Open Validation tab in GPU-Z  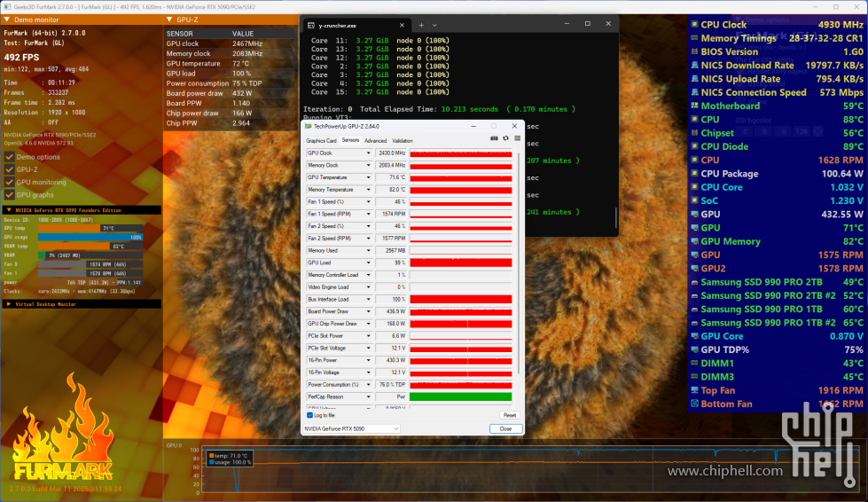pos(403,141)
